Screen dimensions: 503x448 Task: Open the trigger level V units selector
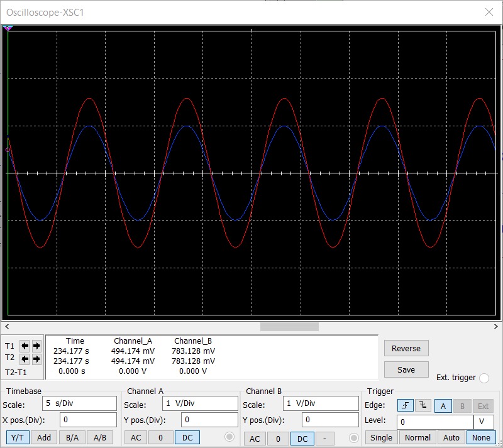481,422
